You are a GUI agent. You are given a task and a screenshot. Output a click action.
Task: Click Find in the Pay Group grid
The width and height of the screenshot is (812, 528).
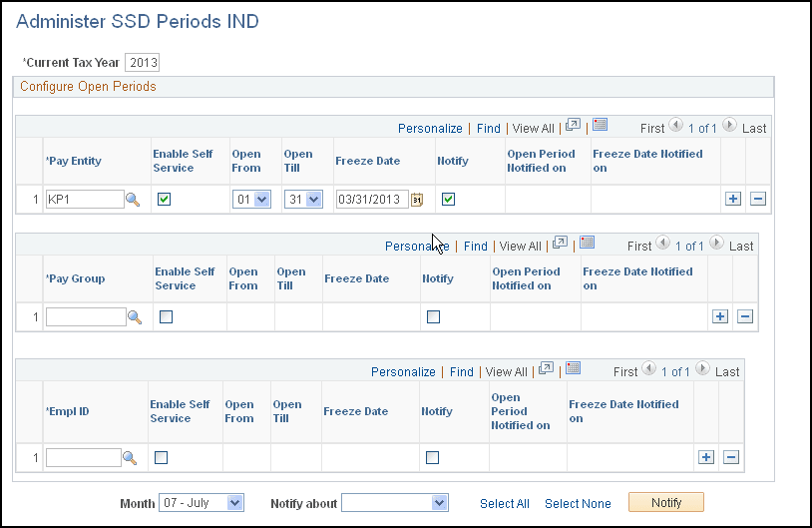click(476, 247)
